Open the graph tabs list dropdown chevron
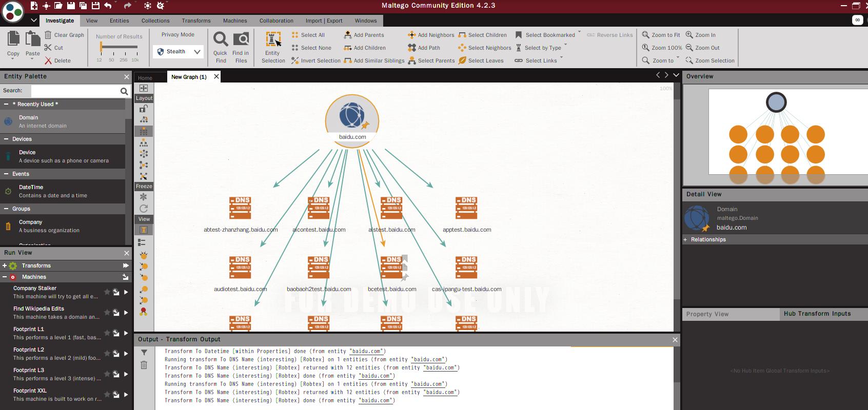This screenshot has height=410, width=868. pos(676,75)
